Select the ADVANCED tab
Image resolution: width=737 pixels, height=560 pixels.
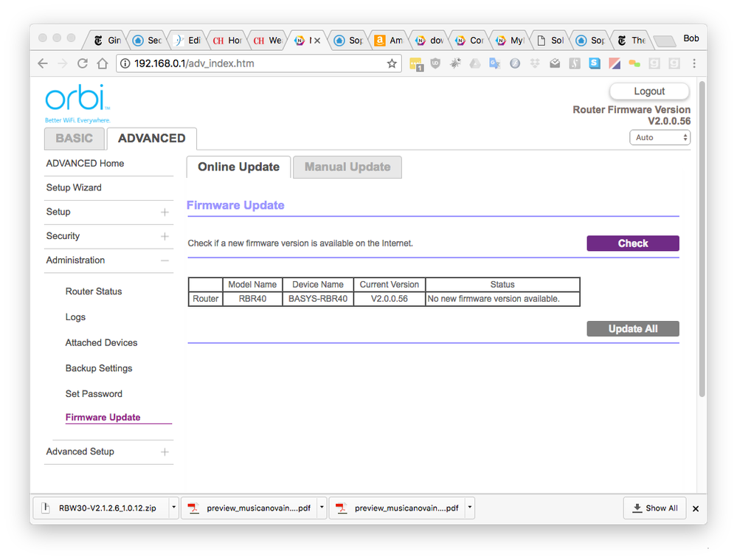pos(152,138)
